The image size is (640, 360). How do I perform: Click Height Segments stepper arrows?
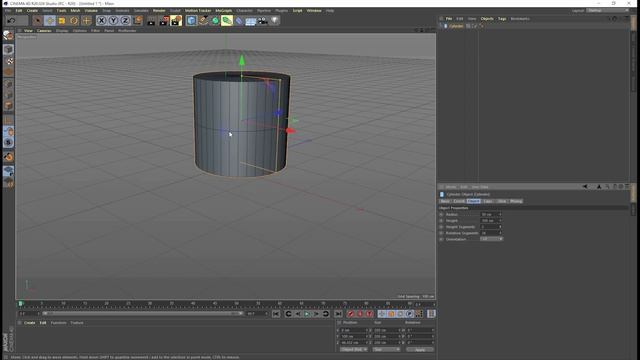coord(500,227)
